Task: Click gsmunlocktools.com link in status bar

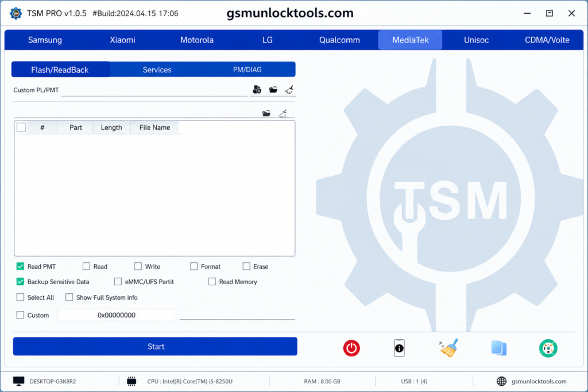Action: tap(539, 382)
